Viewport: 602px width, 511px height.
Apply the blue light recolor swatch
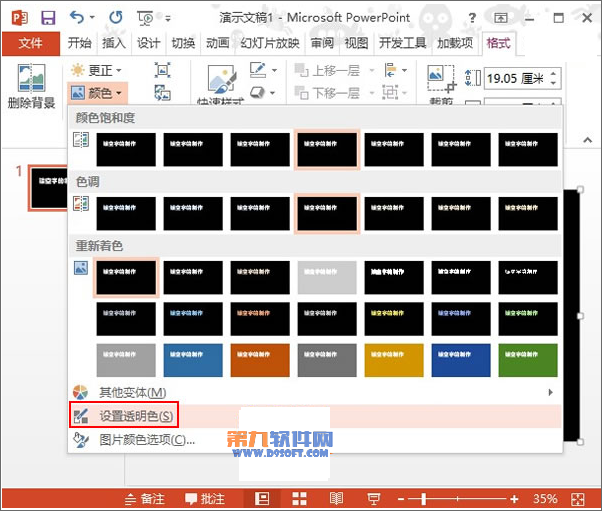(x=193, y=360)
